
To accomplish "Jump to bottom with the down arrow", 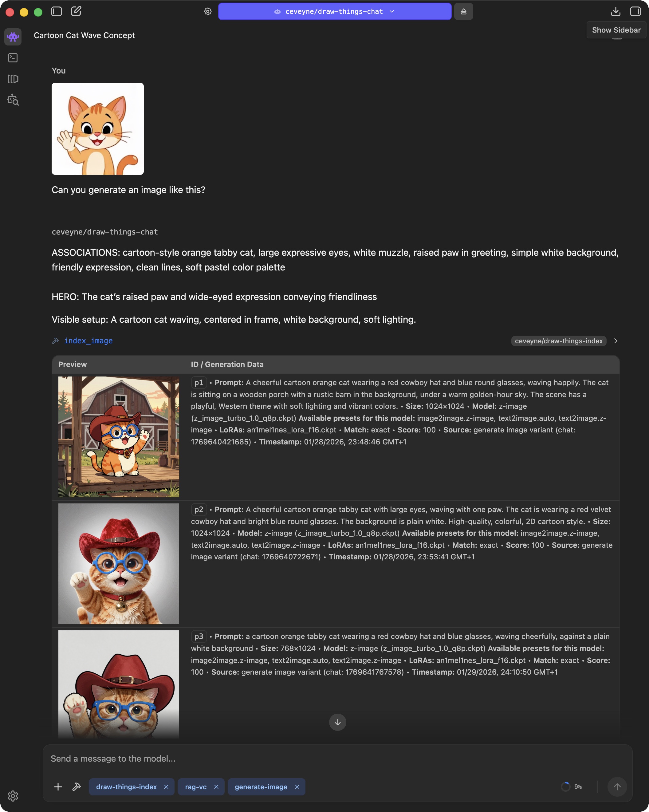I will pyautogui.click(x=337, y=722).
